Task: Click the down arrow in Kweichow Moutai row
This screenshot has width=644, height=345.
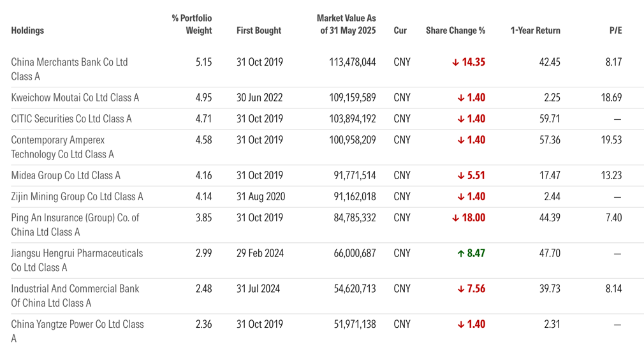Action: [460, 98]
